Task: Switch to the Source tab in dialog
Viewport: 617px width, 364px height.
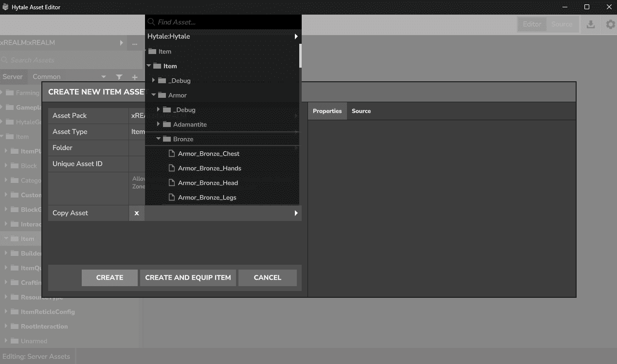Action: [x=361, y=111]
